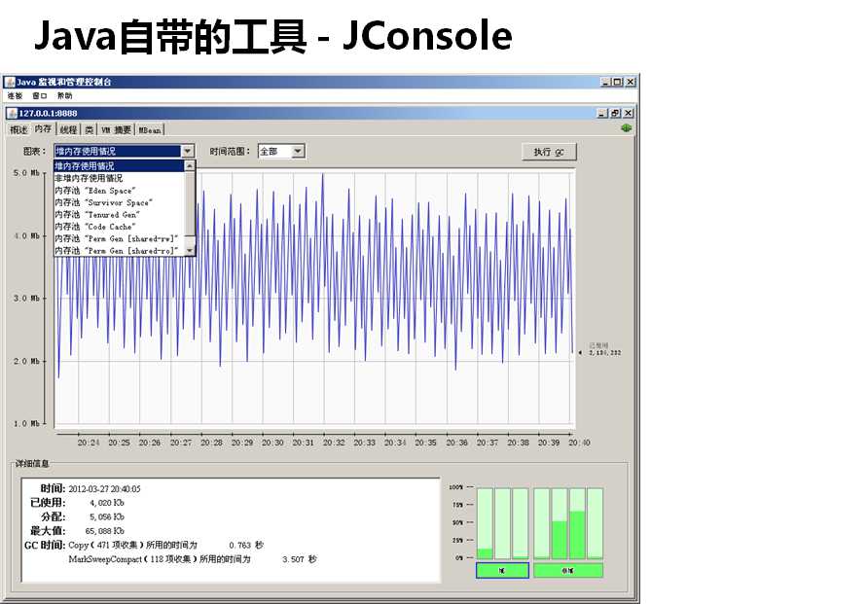Viewport: 868px width, 604px height.
Task: Open the 帮助 menu
Action: click(65, 96)
